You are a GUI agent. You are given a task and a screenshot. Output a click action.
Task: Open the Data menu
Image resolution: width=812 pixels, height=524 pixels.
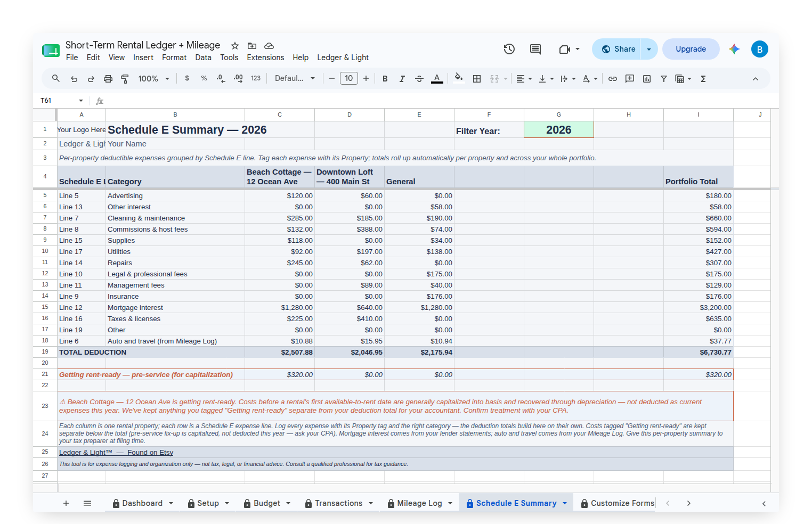point(203,58)
